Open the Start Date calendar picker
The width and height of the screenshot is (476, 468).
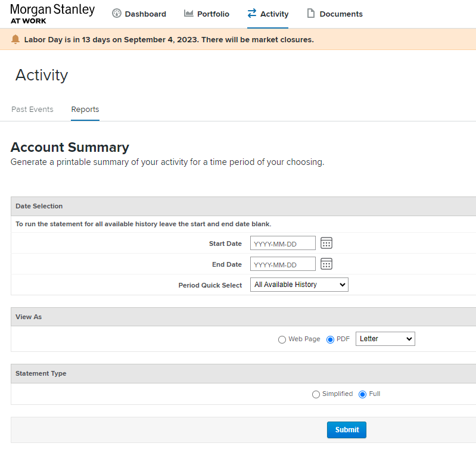(326, 243)
